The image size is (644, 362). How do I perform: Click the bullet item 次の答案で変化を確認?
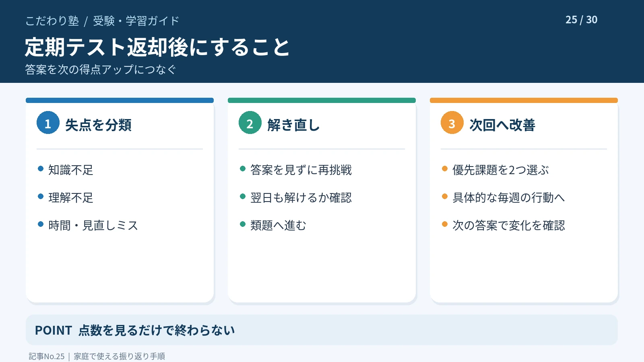(509, 226)
